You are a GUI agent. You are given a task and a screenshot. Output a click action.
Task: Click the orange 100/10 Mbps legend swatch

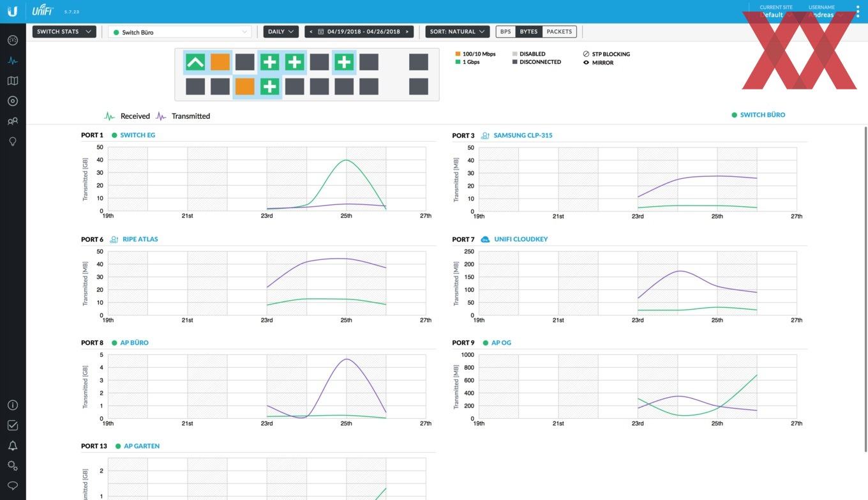[x=458, y=54]
